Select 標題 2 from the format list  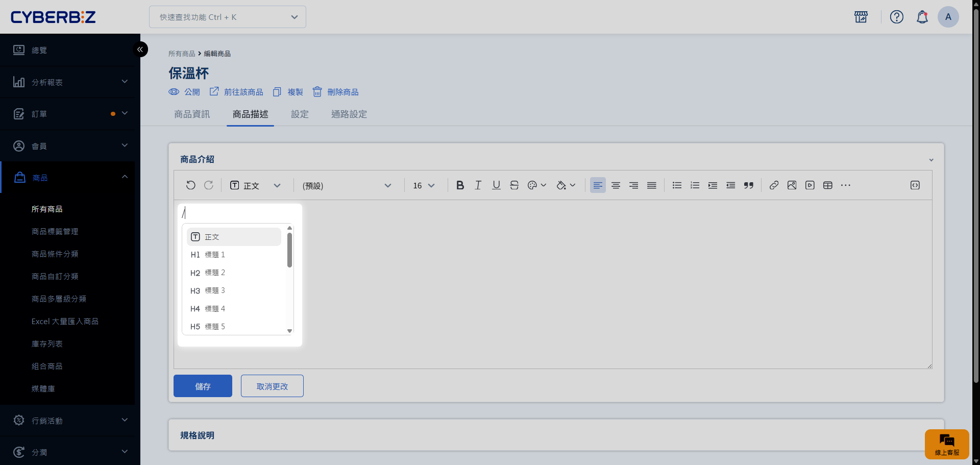point(214,273)
